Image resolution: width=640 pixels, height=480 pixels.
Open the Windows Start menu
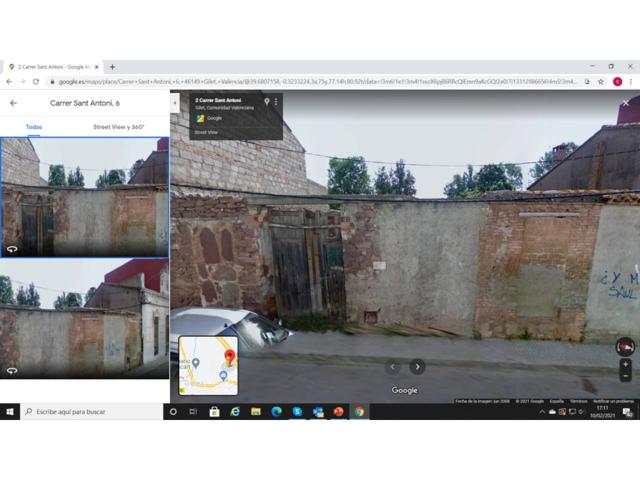click(10, 412)
